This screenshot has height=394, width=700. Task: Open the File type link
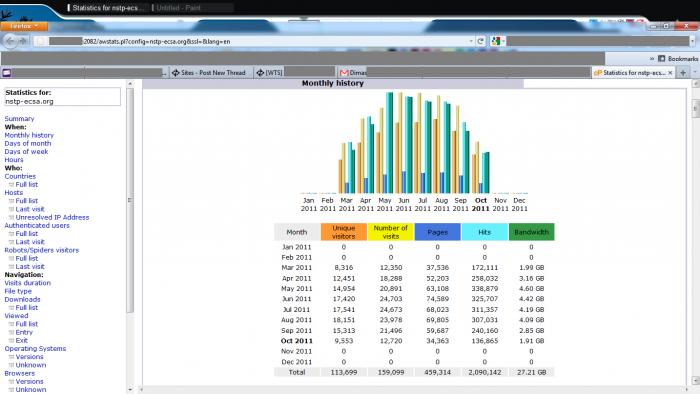[18, 291]
